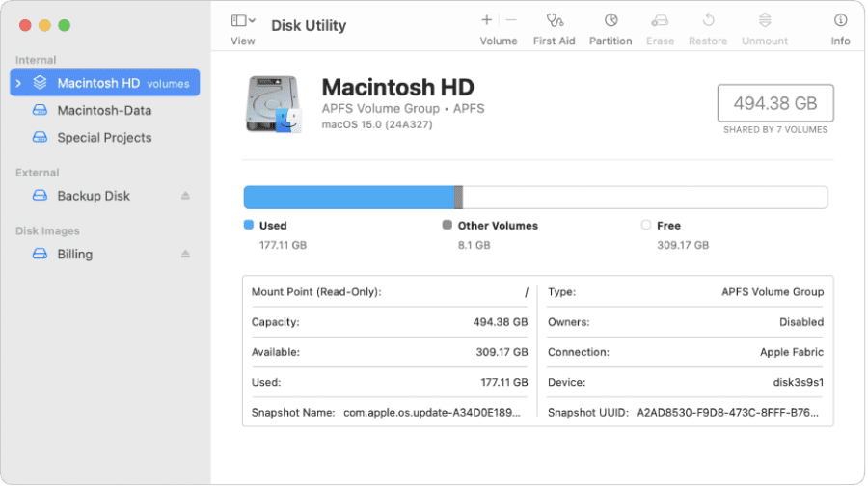868x487 pixels.
Task: Click the gray Other Volumes legend swatch
Action: (x=448, y=225)
